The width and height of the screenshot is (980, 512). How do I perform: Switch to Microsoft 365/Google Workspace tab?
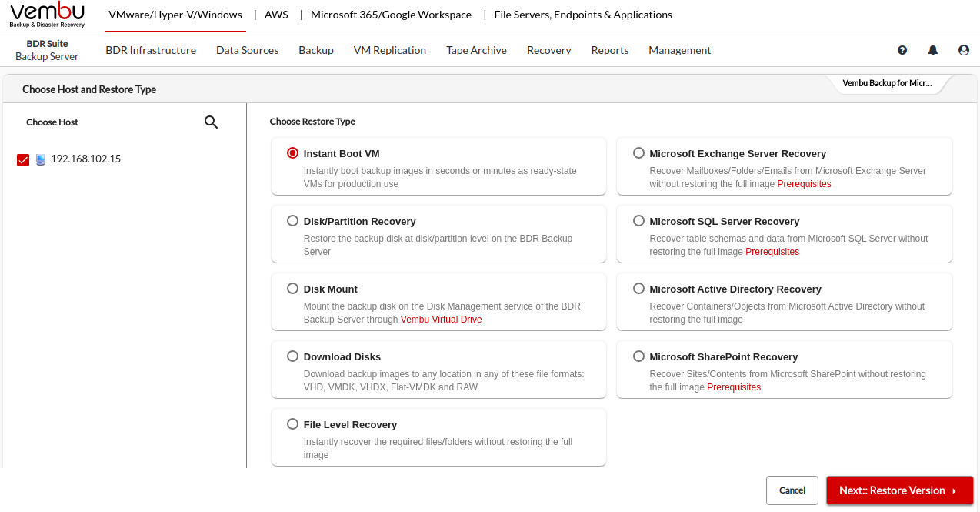click(x=391, y=15)
